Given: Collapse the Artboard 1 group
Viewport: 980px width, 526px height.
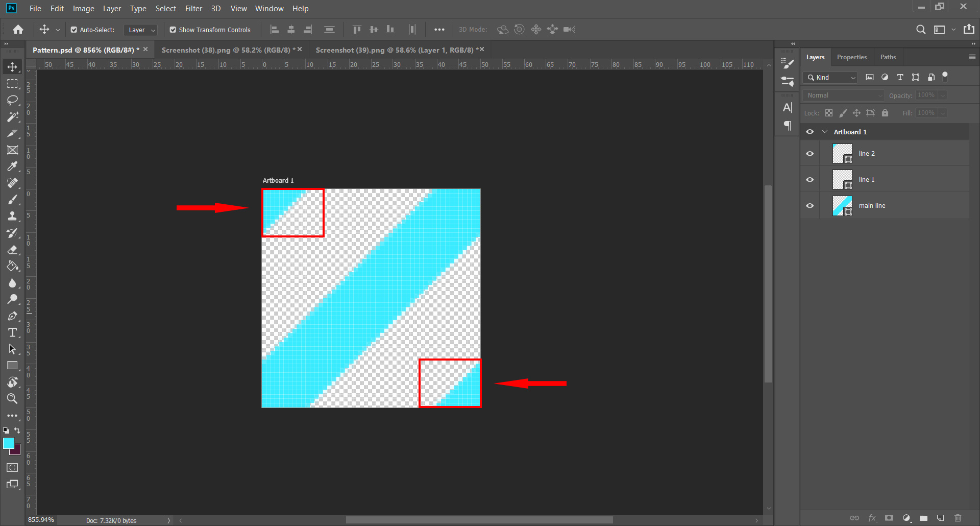Looking at the screenshot, I should 824,132.
